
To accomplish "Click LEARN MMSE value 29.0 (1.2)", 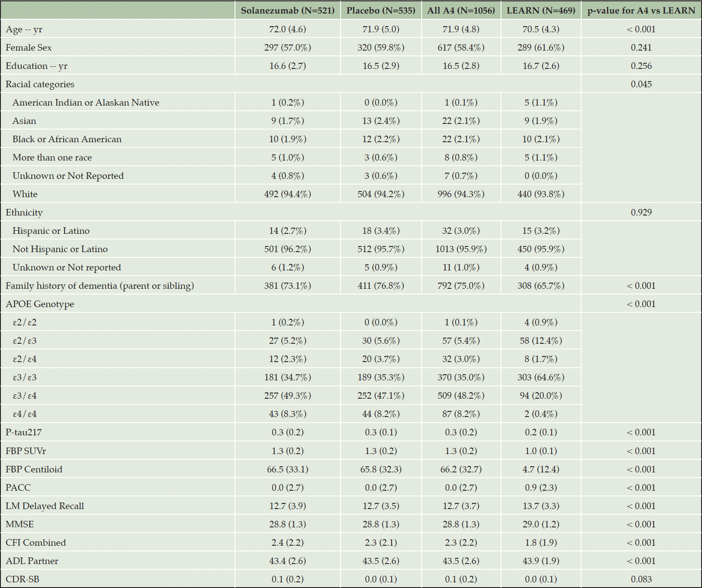I will (x=541, y=524).
